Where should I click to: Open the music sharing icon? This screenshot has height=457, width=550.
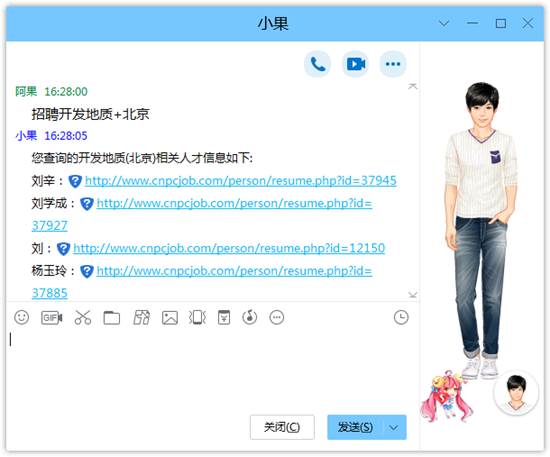250,317
